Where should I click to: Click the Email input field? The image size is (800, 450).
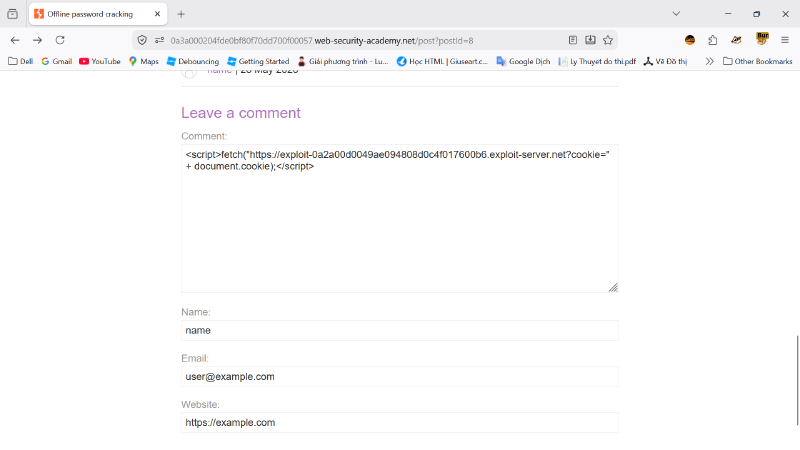click(x=399, y=377)
